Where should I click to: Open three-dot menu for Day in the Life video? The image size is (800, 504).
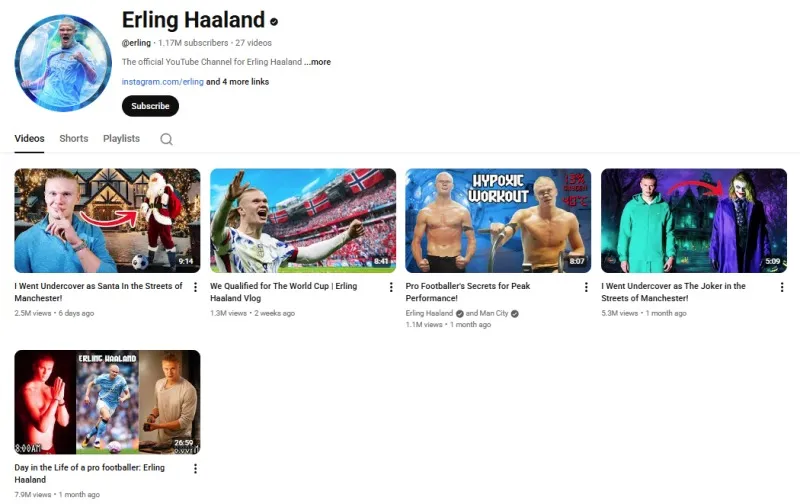click(195, 468)
